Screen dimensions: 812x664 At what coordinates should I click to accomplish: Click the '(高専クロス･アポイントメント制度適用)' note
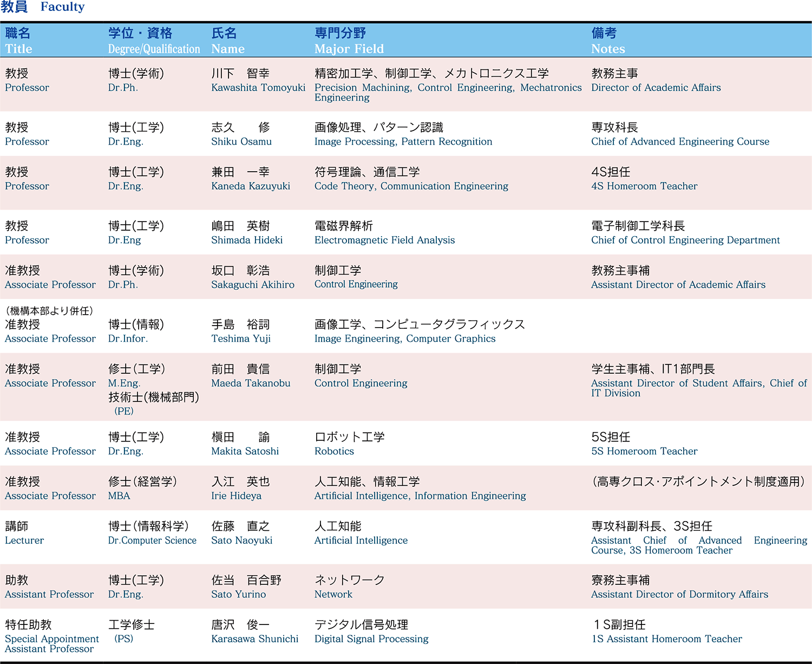(699, 482)
